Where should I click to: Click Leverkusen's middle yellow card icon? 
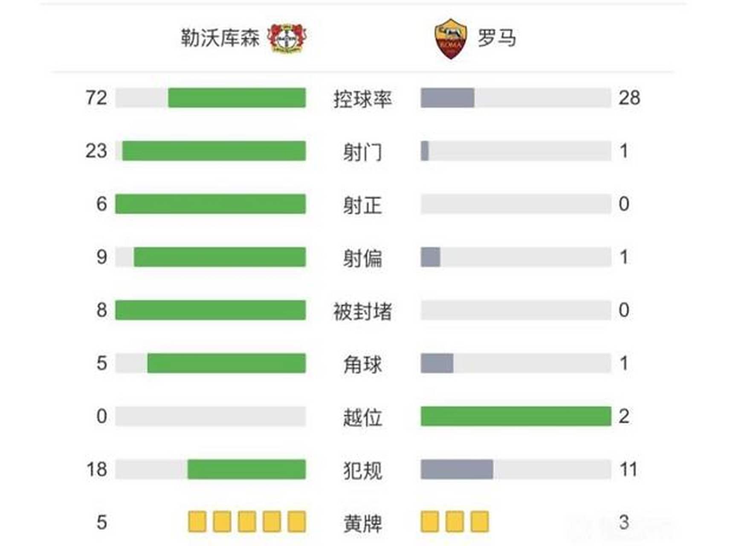pyautogui.click(x=247, y=522)
